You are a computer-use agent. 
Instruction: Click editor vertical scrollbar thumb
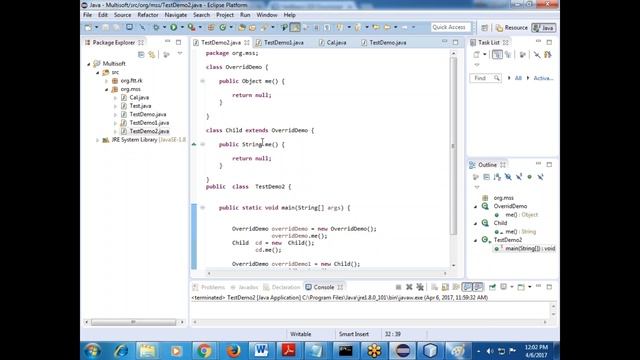point(453,146)
